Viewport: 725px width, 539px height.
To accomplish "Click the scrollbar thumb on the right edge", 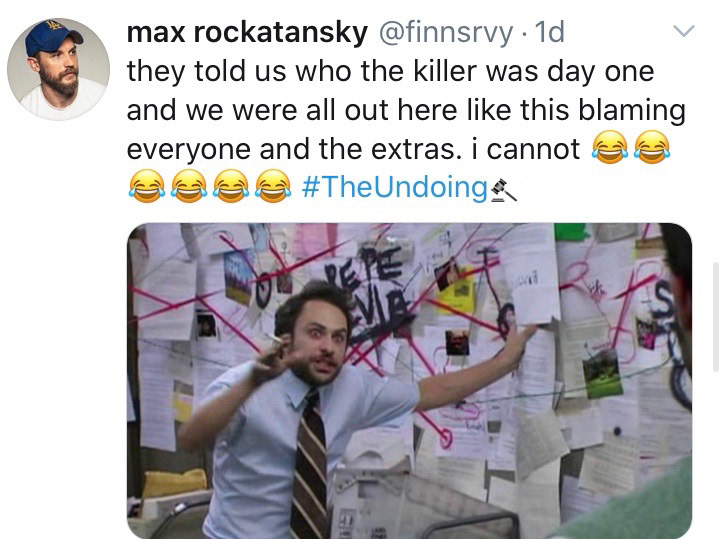I will point(716,317).
